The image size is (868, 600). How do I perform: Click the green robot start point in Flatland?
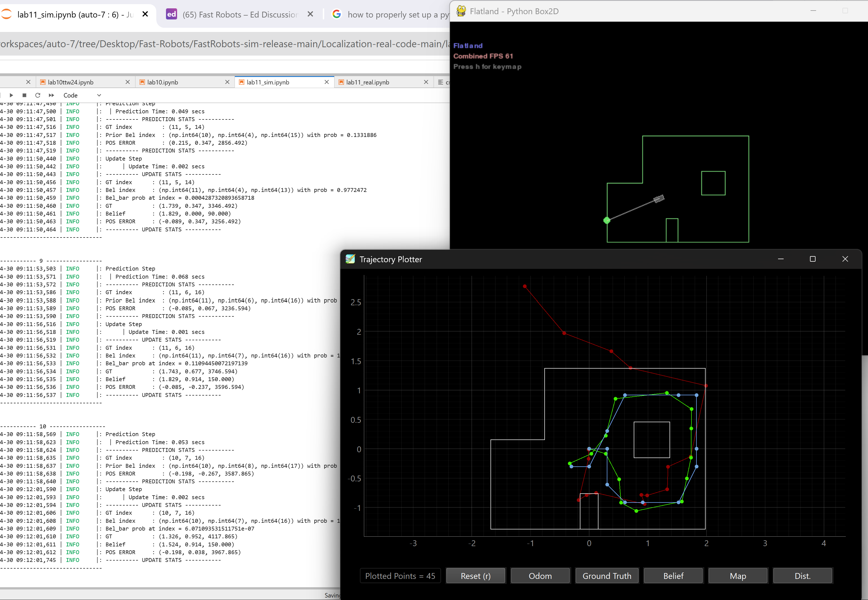607,220
